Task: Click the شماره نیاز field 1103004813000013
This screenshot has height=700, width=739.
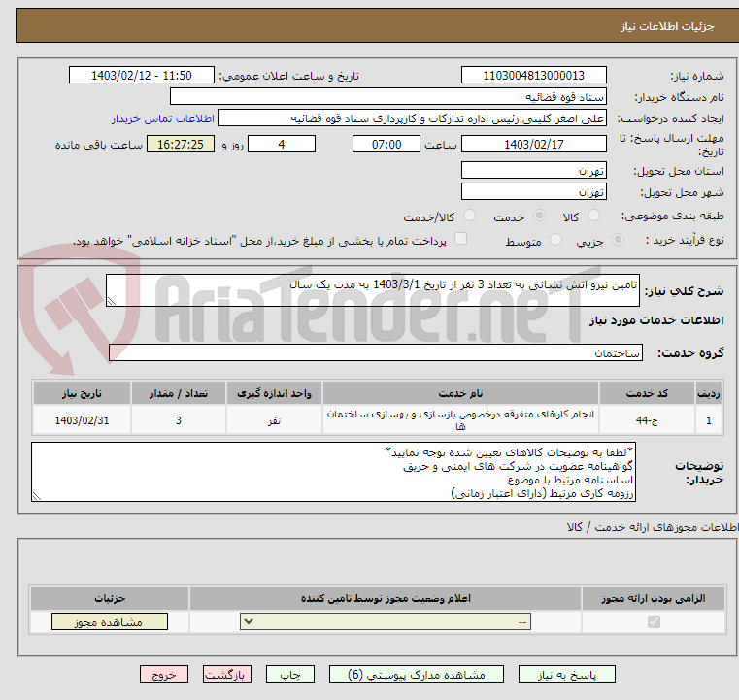Action: [533, 75]
